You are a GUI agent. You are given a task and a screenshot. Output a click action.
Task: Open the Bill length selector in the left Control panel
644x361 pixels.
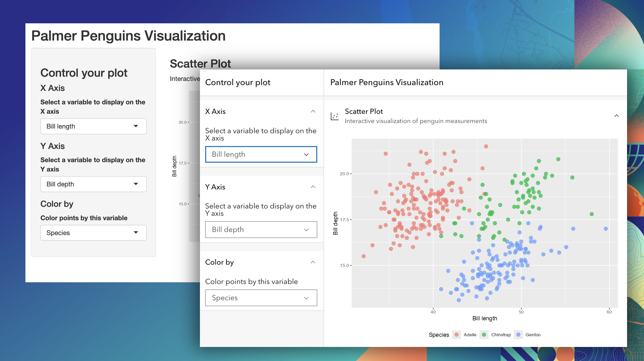[93, 126]
